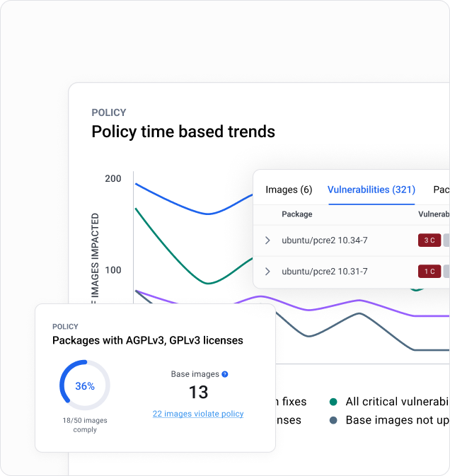Image resolution: width=450 pixels, height=476 pixels.
Task: Click the gray Base images legend dot
Action: (333, 420)
